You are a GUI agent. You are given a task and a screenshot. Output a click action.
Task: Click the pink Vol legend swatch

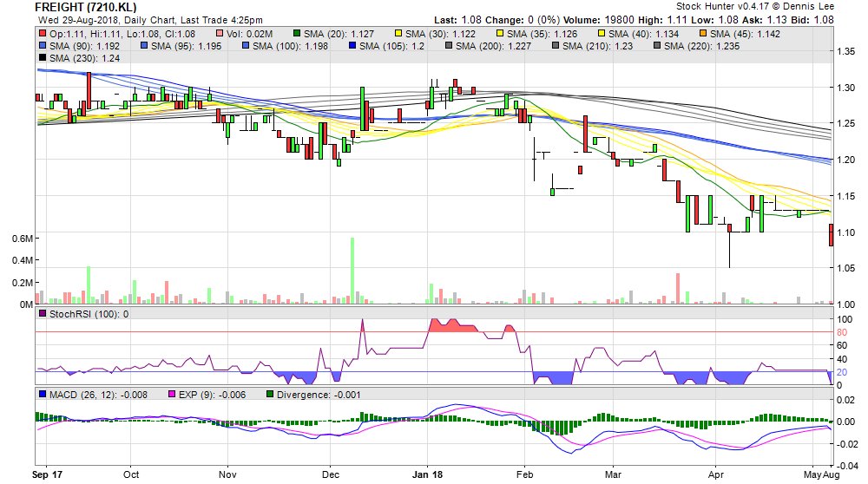220,34
